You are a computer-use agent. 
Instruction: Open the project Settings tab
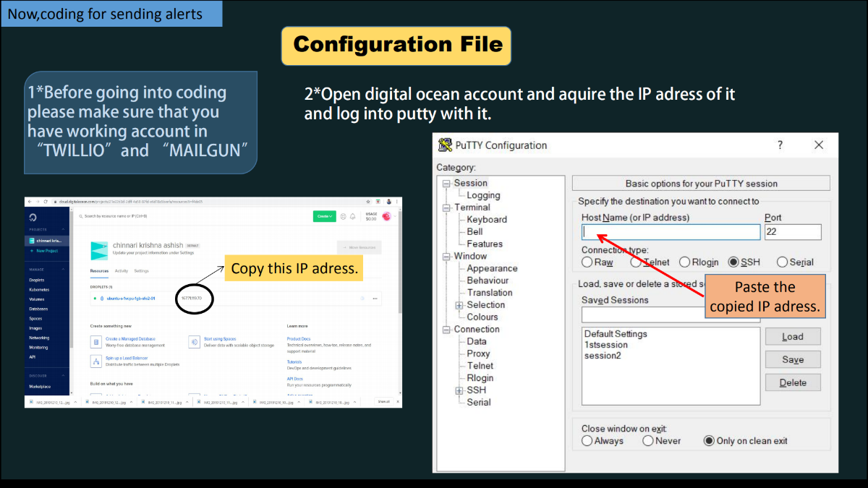coord(142,270)
